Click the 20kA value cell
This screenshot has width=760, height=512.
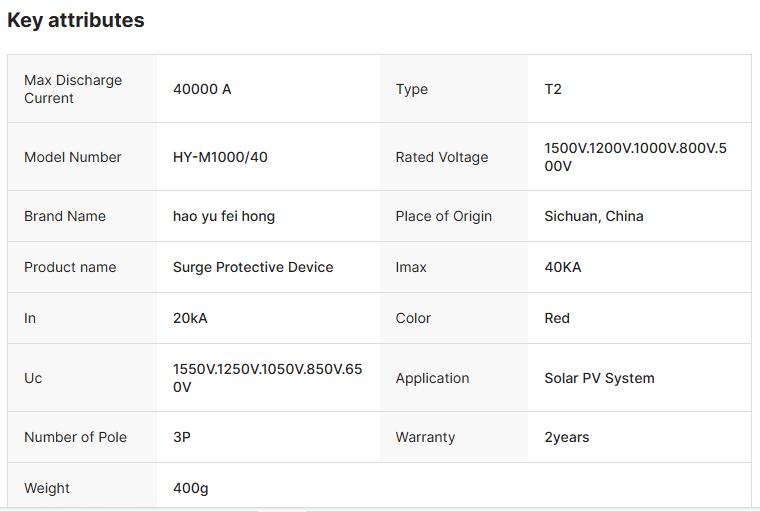click(190, 318)
